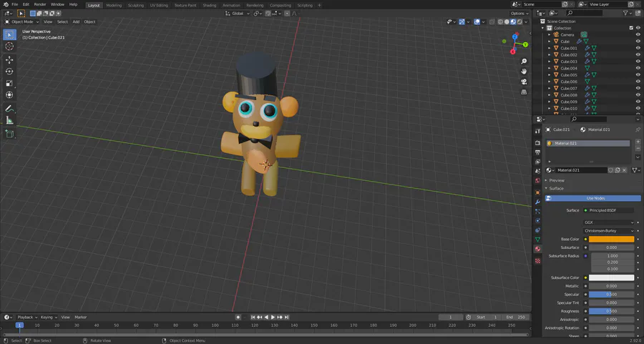Select the Rotate tool in the left toolbar
The height and width of the screenshot is (344, 644).
9,72
